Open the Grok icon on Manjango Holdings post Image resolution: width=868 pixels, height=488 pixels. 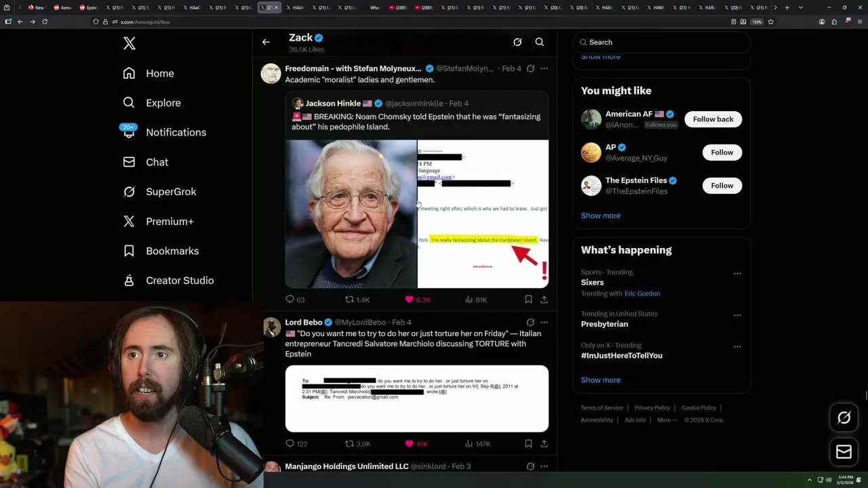coord(530,466)
